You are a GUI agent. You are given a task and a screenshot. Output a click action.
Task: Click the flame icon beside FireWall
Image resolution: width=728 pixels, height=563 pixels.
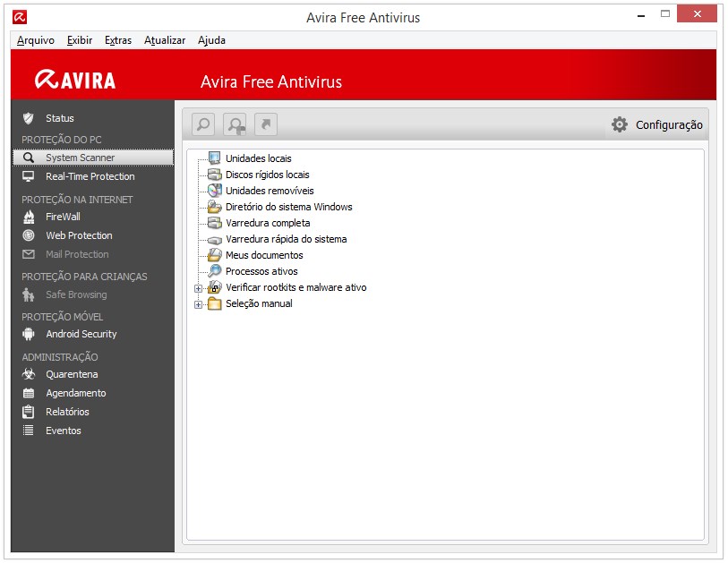click(x=29, y=217)
